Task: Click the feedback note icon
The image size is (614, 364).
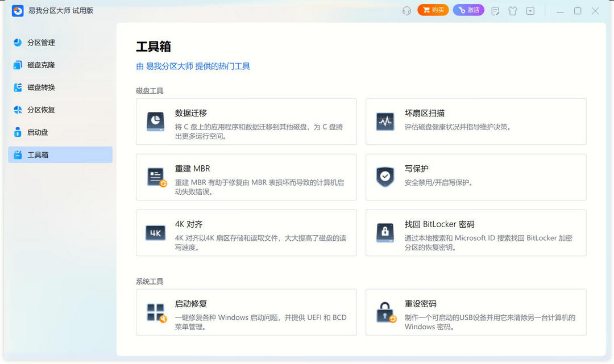Action: [495, 10]
